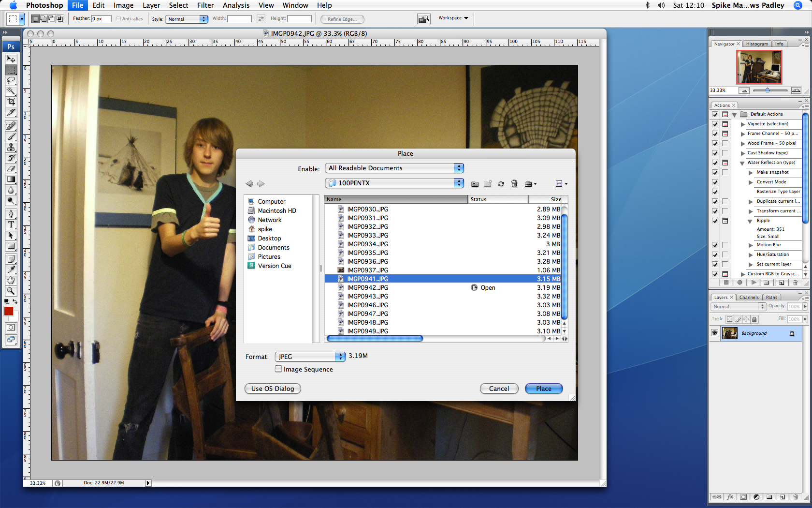Click the Use OS Dialog button
The image size is (812, 508).
click(x=273, y=388)
